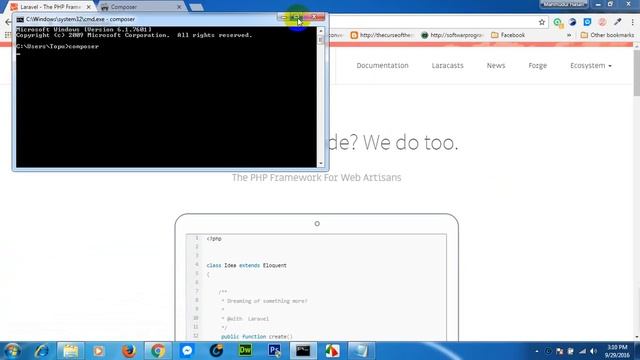Open Messenger from the taskbar
This screenshot has width=640, height=360.
click(187, 351)
